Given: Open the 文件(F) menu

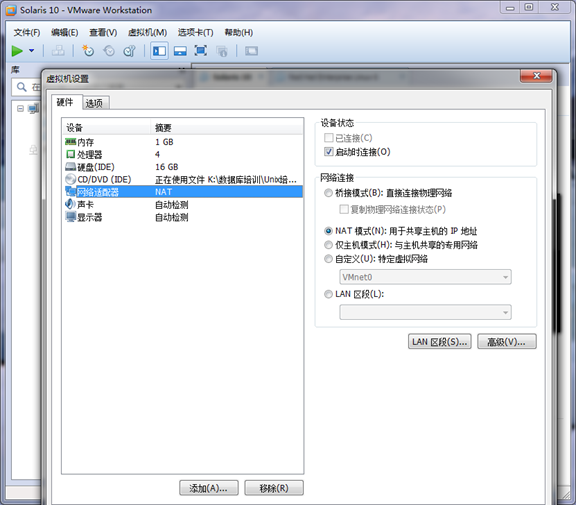Looking at the screenshot, I should coord(27,33).
